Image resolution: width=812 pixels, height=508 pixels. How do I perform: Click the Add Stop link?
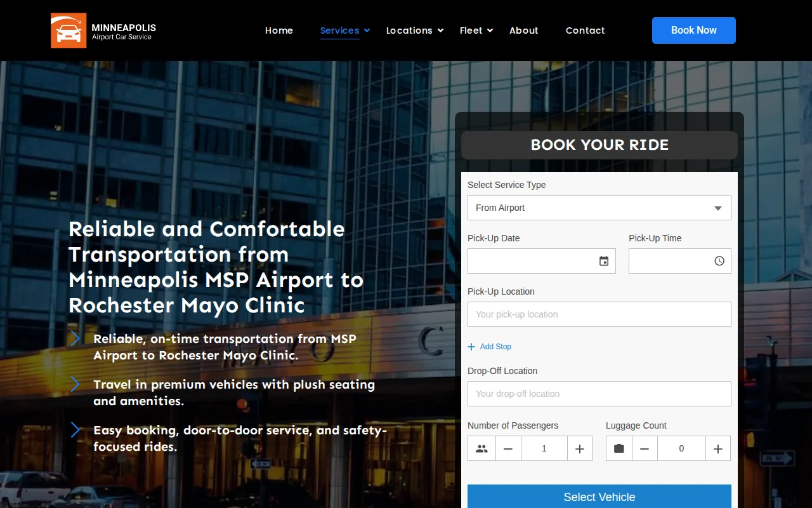(495, 347)
